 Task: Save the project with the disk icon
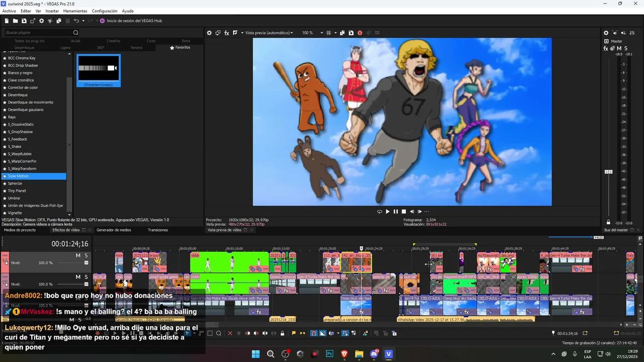click(x=24, y=21)
